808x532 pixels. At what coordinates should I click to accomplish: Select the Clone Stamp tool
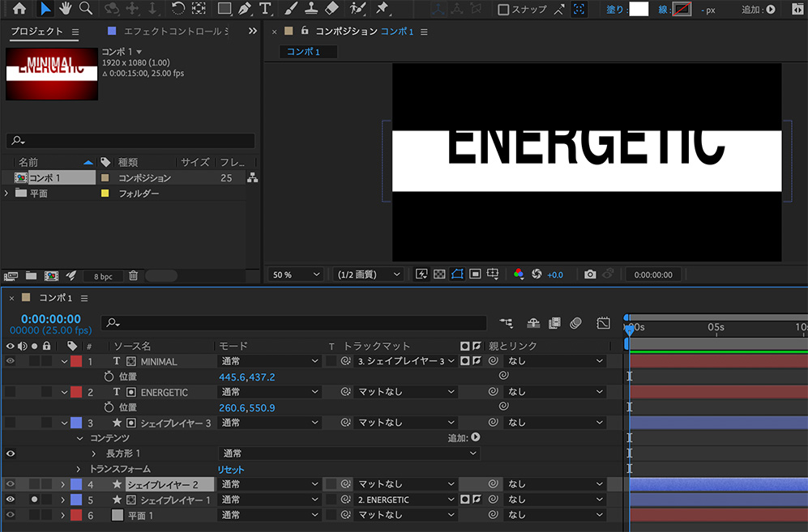pyautogui.click(x=312, y=9)
